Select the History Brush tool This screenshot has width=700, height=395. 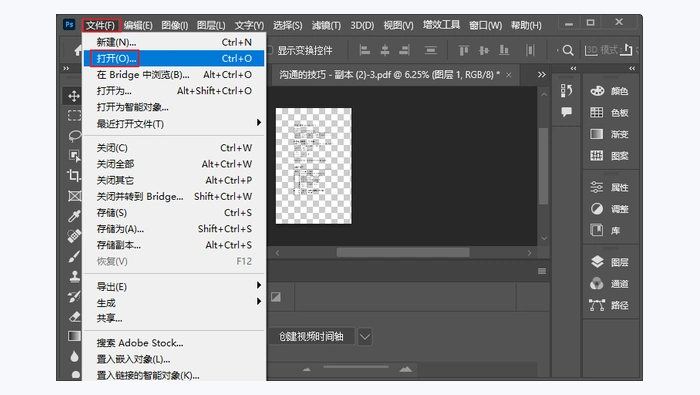point(74,296)
